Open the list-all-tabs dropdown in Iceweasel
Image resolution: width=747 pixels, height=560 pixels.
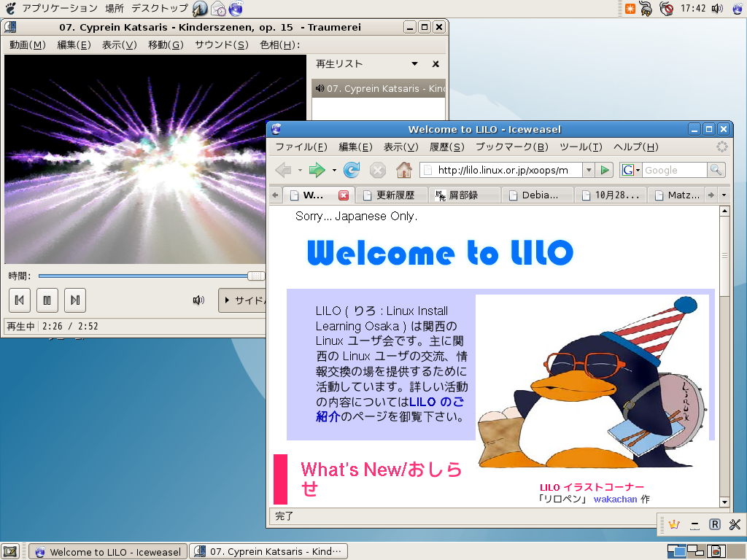(x=724, y=195)
